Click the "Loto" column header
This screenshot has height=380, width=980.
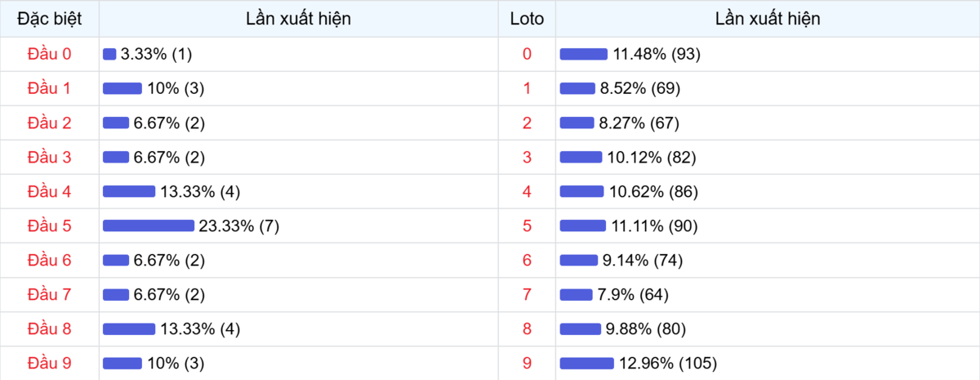click(x=527, y=19)
